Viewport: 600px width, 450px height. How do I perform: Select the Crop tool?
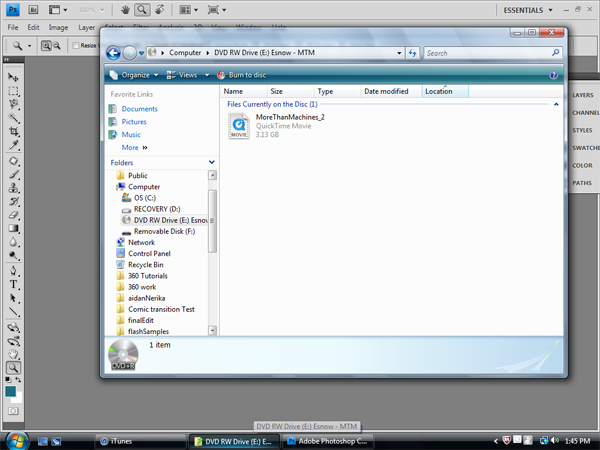point(14,132)
